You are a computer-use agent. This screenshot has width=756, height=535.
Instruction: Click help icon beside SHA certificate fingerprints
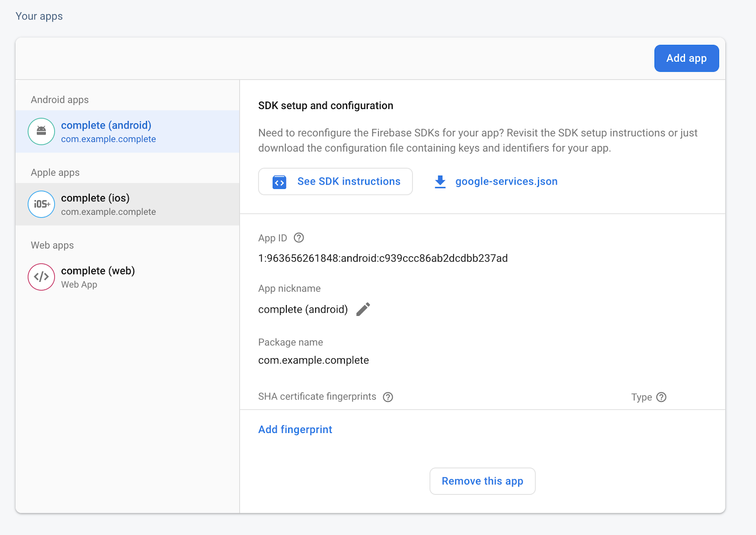(x=388, y=397)
